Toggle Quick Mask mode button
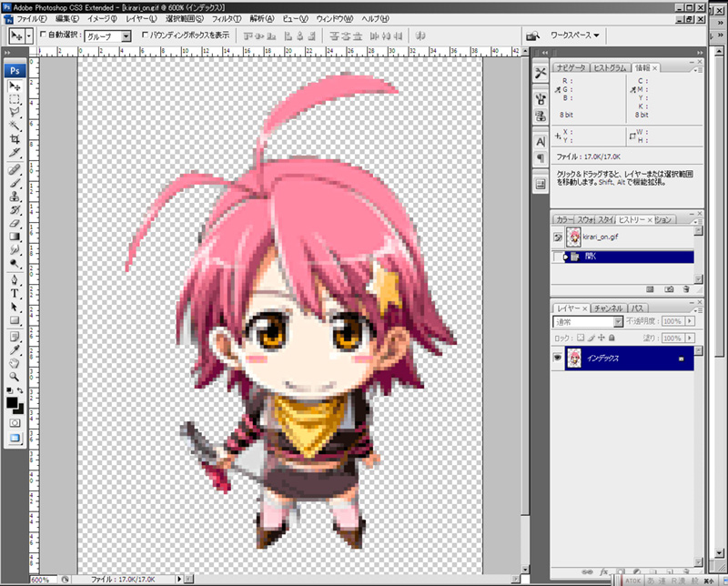The image size is (728, 586). 15,423
